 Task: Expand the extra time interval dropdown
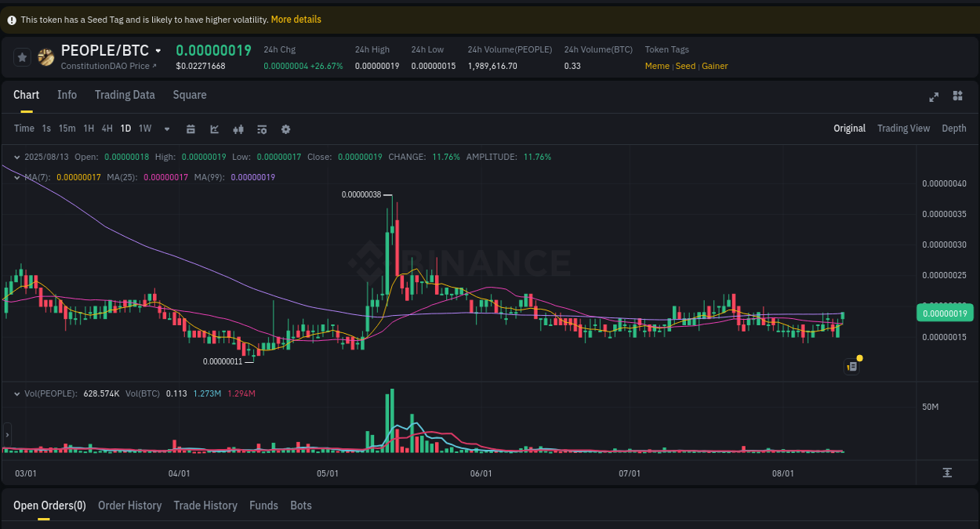point(165,129)
